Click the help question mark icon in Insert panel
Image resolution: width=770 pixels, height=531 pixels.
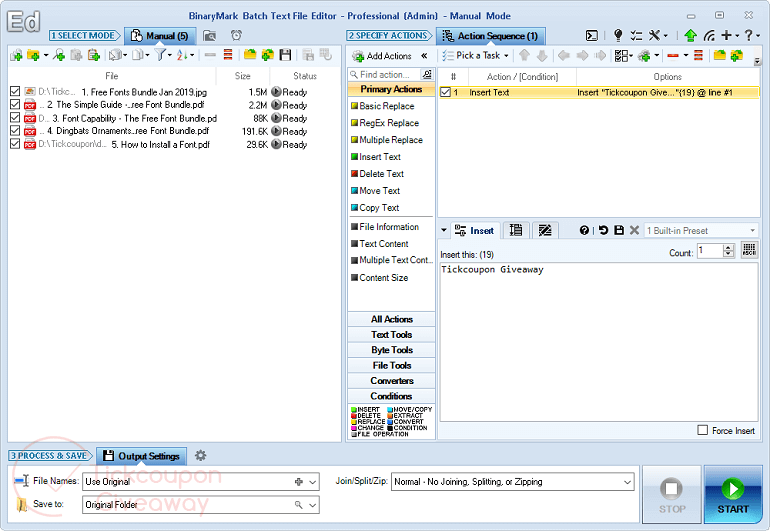(x=584, y=230)
